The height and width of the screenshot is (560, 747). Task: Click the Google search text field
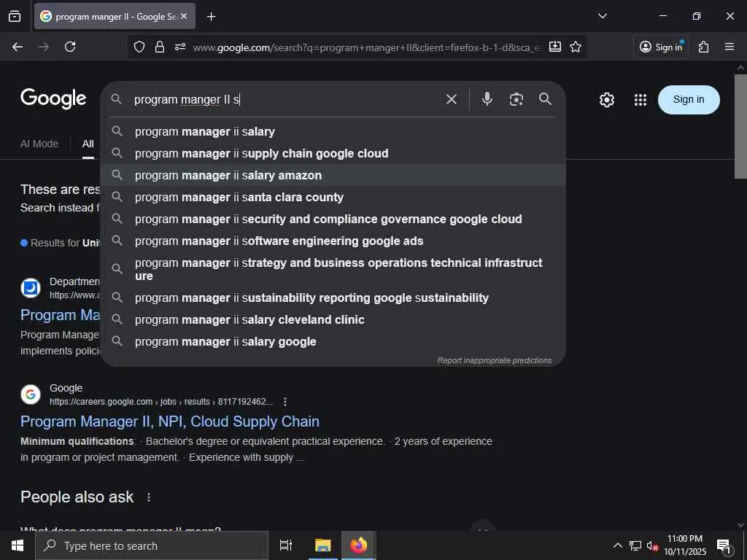(286, 99)
